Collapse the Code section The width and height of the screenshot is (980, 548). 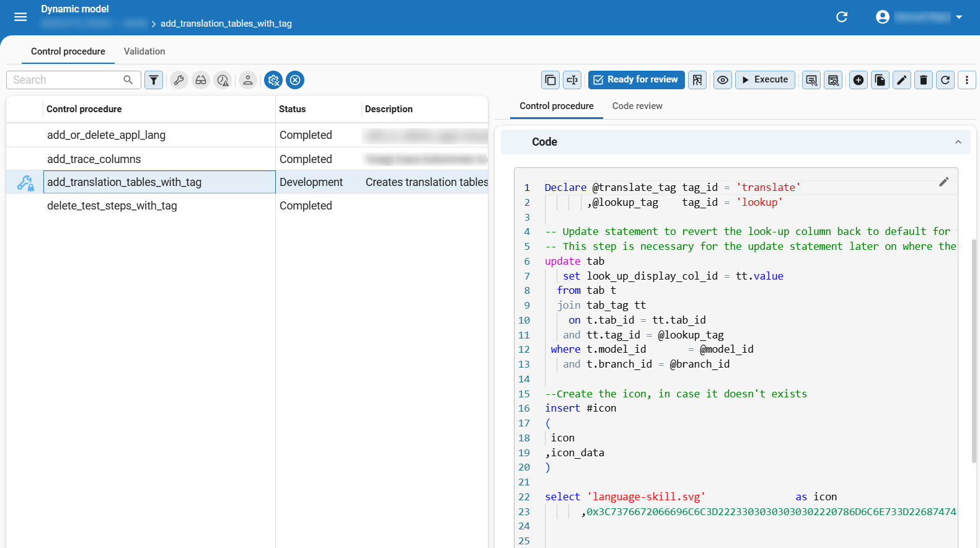click(x=958, y=142)
